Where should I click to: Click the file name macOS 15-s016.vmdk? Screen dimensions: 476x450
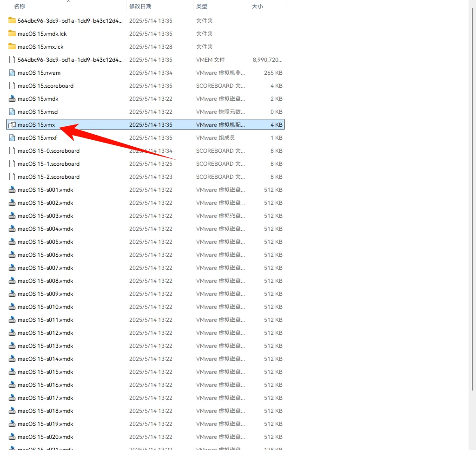click(45, 385)
